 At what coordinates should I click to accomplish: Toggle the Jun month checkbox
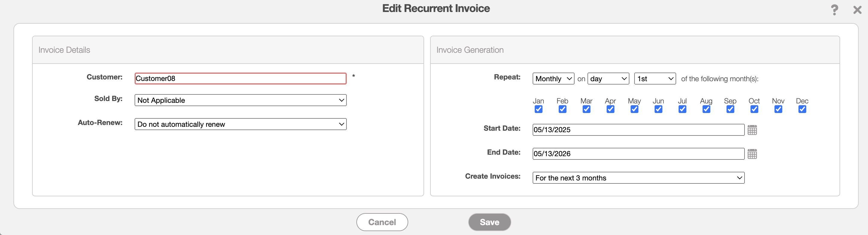[658, 109]
